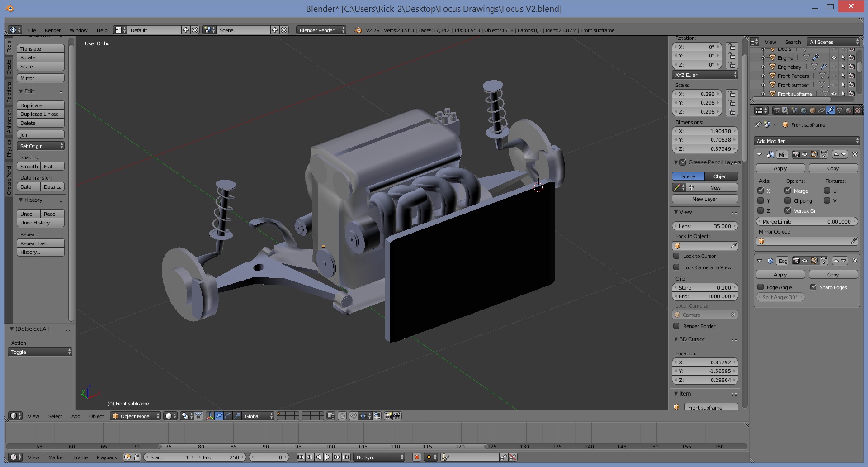Screen dimensions: 868x467
Task: Click the OpenGL render image icon
Action: point(388,416)
